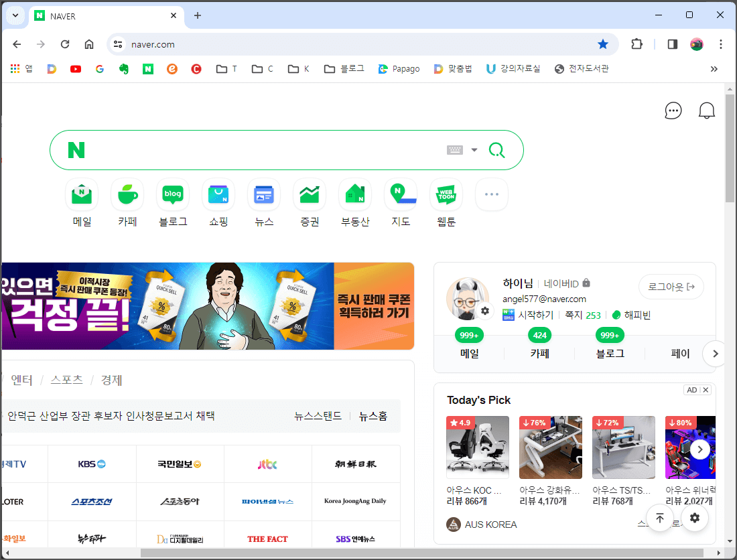Close the Today's Pick ad
The image size is (737, 560).
pyautogui.click(x=705, y=389)
